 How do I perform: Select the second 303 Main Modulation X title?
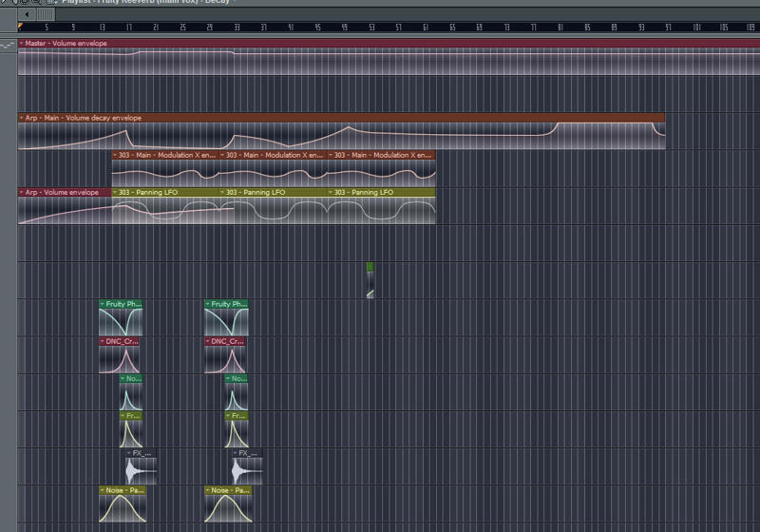270,155
